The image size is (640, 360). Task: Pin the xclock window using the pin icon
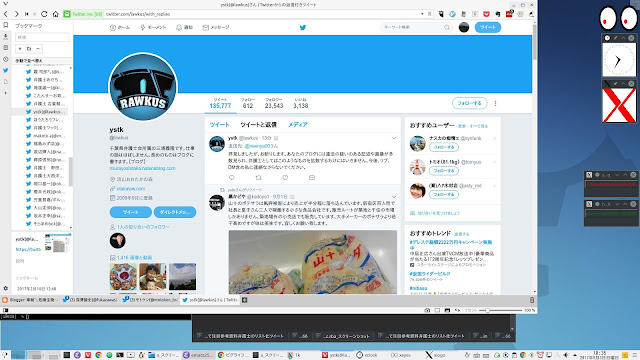pyautogui.click(x=616, y=38)
